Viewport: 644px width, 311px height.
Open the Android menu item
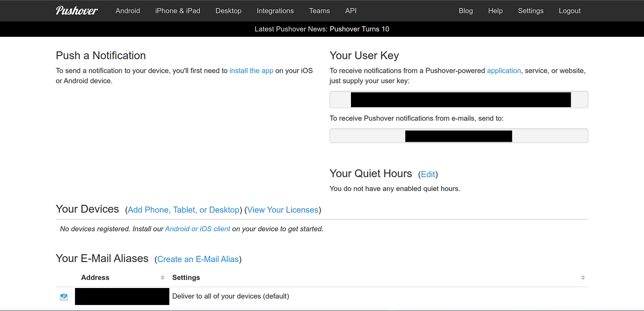click(x=128, y=11)
